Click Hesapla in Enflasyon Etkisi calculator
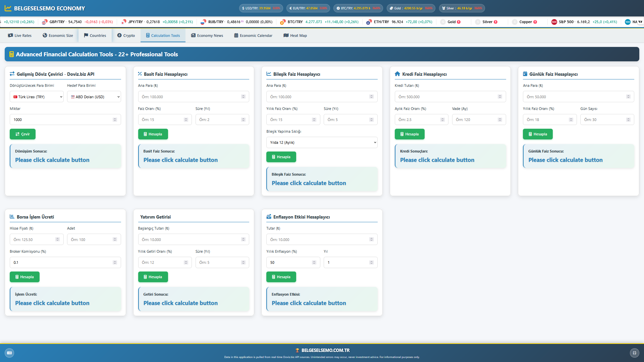Viewport: 644px width, 362px height. point(281,277)
